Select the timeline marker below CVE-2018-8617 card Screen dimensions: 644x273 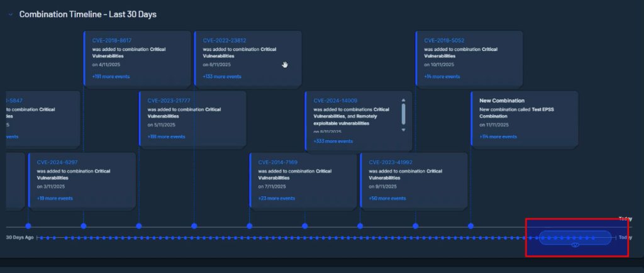click(x=84, y=226)
